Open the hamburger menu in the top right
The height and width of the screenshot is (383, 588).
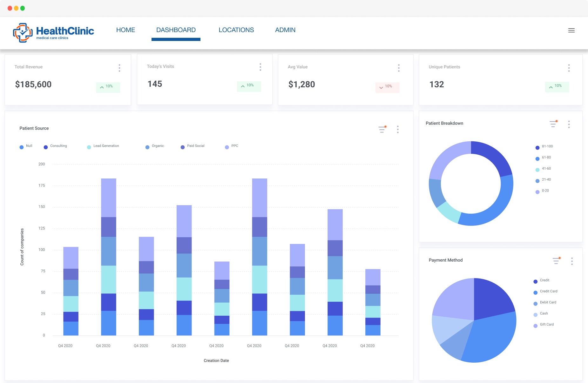571,30
